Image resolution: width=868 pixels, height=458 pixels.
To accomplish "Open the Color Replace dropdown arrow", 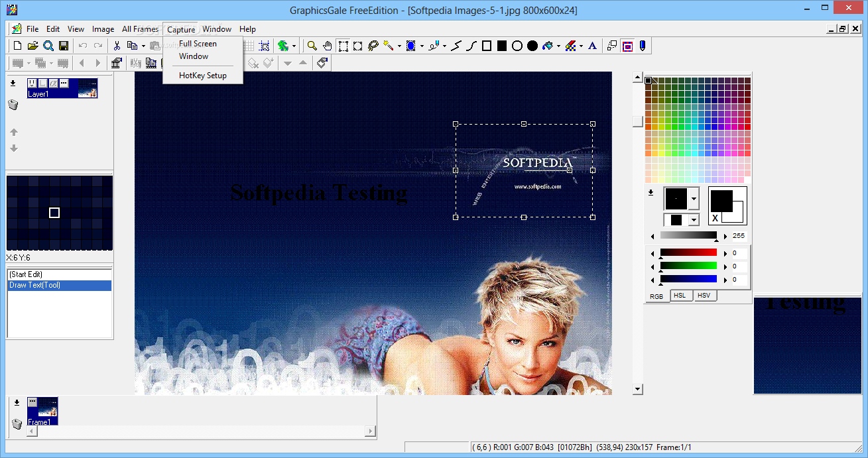I will click(x=581, y=46).
